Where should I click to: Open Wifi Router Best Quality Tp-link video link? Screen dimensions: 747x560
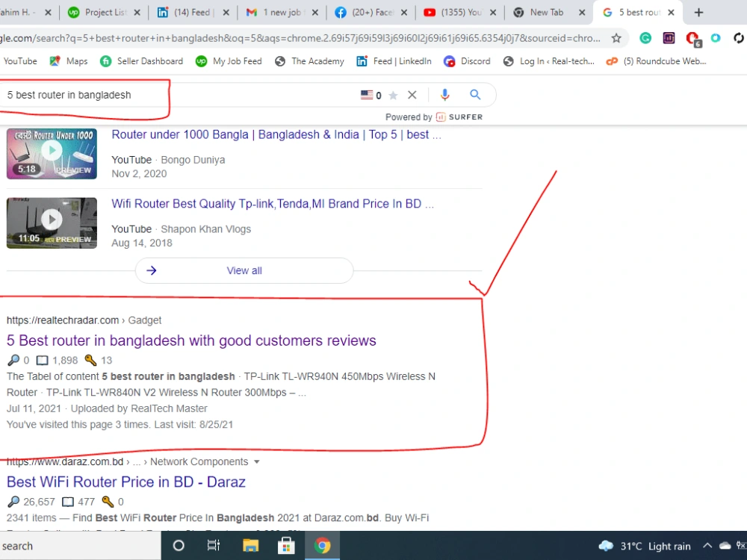[273, 204]
